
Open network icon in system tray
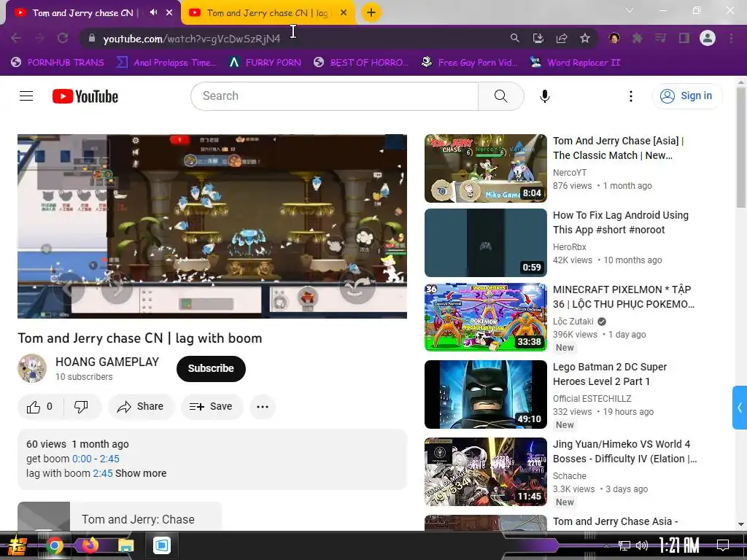point(624,545)
